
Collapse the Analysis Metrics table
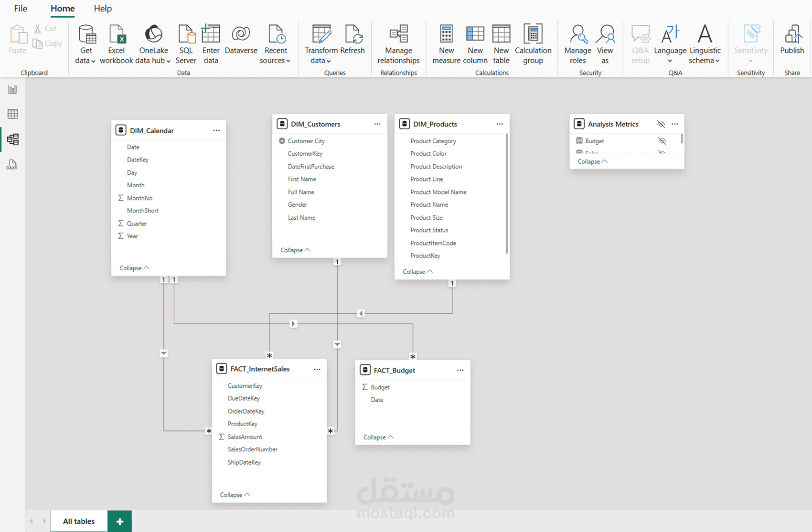(592, 161)
